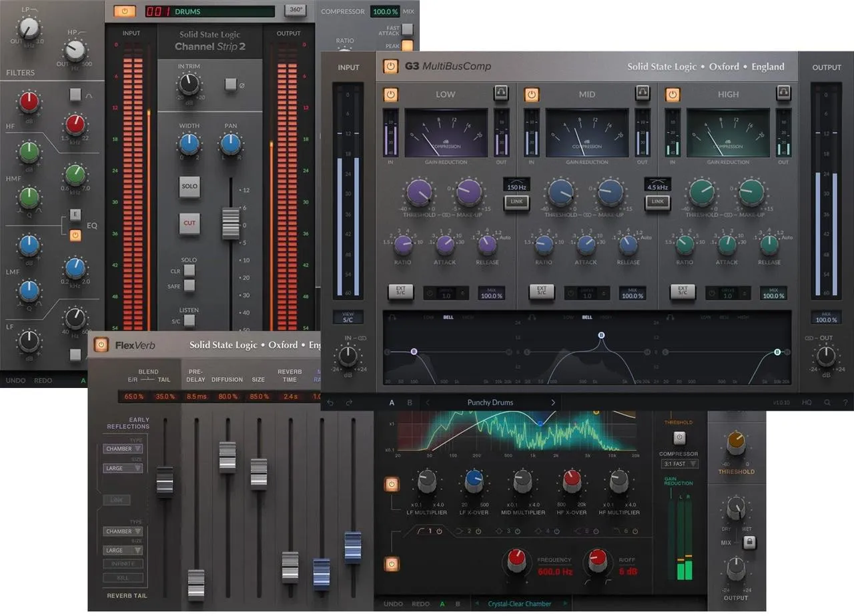Click the search magnifier icon
This screenshot has height=616, width=854.
[827, 403]
